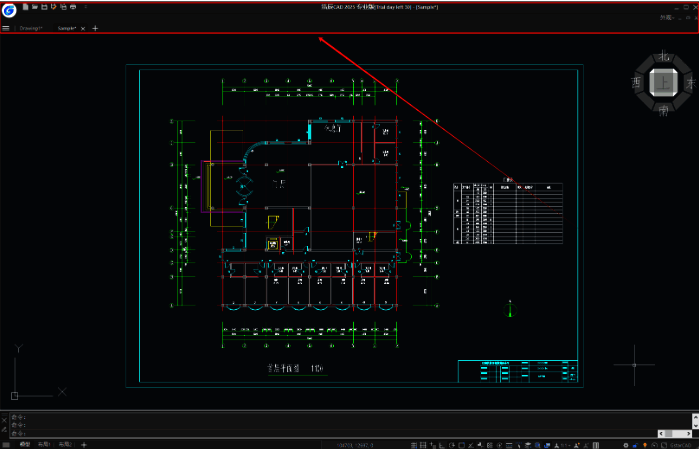Click the GstarCAD application logo button
699x449 pixels.
tap(9, 11)
